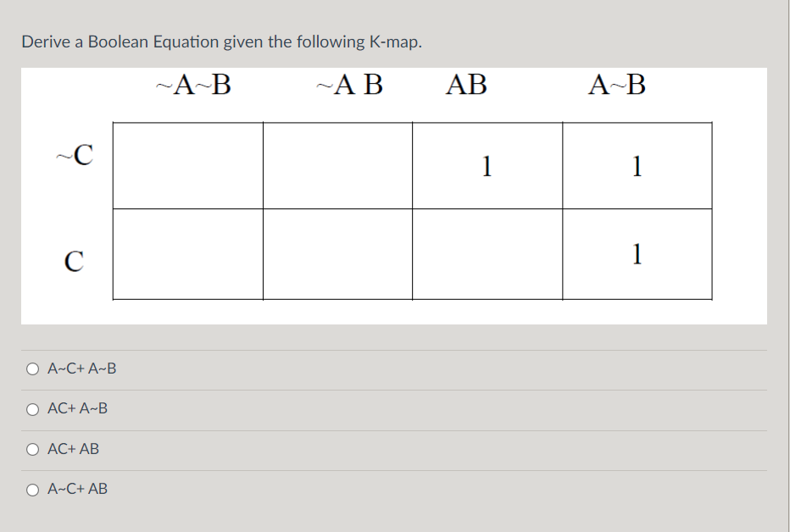Click the 1 in the AB ~C cell
This screenshot has width=790, height=532.
487,167
